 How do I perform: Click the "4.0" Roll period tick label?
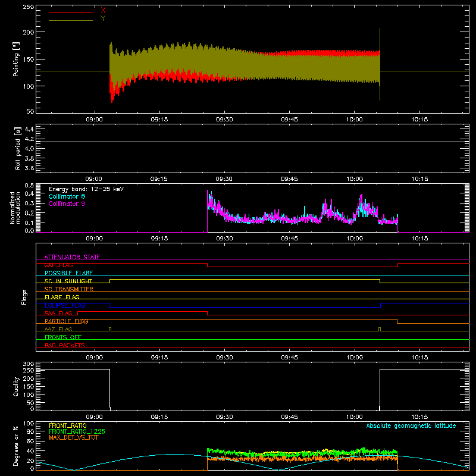[29, 149]
